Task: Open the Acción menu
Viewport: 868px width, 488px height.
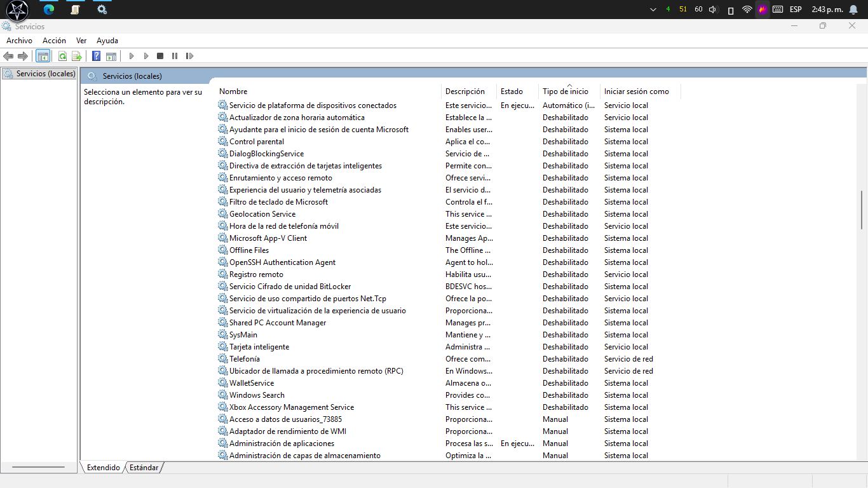Action: 54,41
